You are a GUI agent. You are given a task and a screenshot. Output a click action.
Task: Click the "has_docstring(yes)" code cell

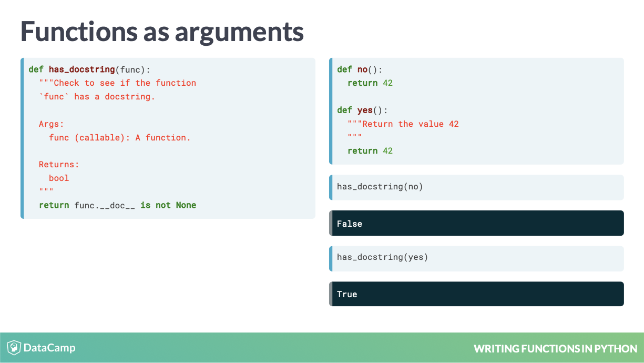(x=476, y=258)
